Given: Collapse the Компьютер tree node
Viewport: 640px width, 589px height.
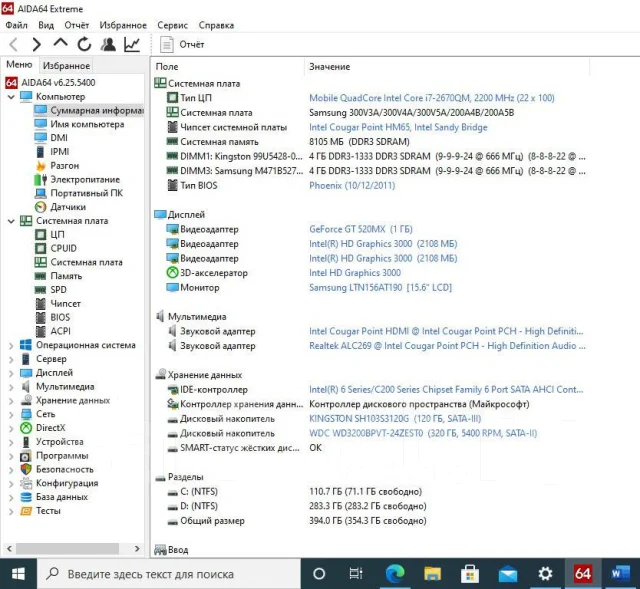Looking at the screenshot, I should [x=11, y=97].
